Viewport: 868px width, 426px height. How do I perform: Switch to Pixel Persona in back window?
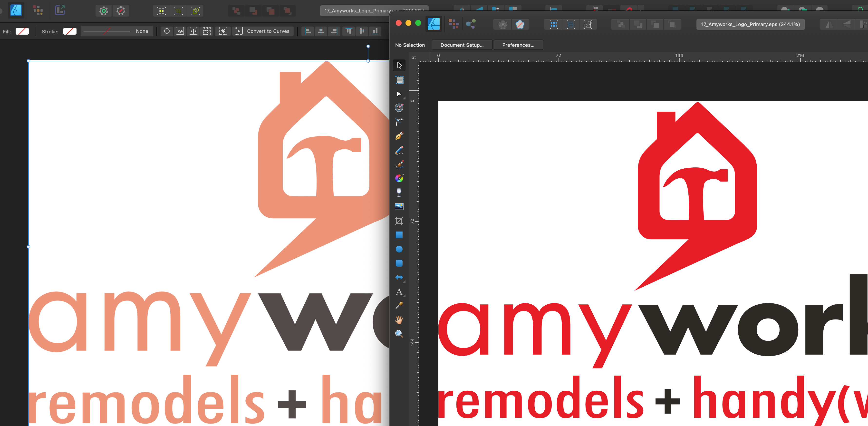pos(38,10)
